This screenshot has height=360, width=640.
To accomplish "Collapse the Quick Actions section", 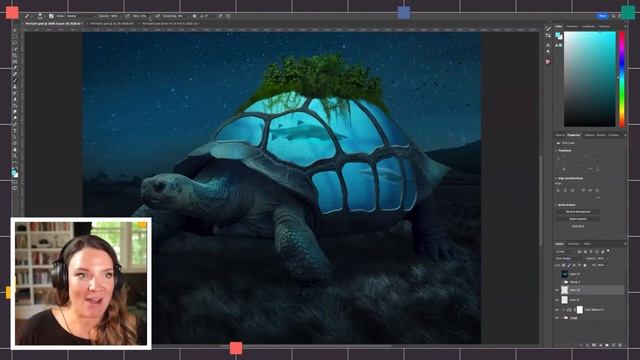I will coord(556,205).
